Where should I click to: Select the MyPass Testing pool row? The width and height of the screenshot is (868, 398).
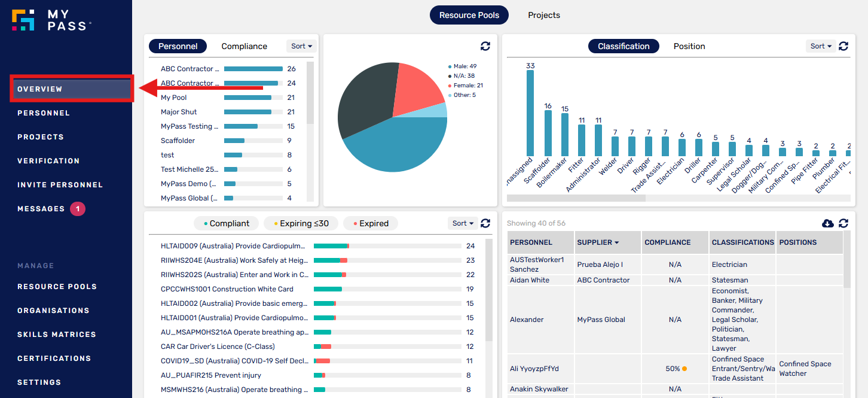tap(228, 126)
